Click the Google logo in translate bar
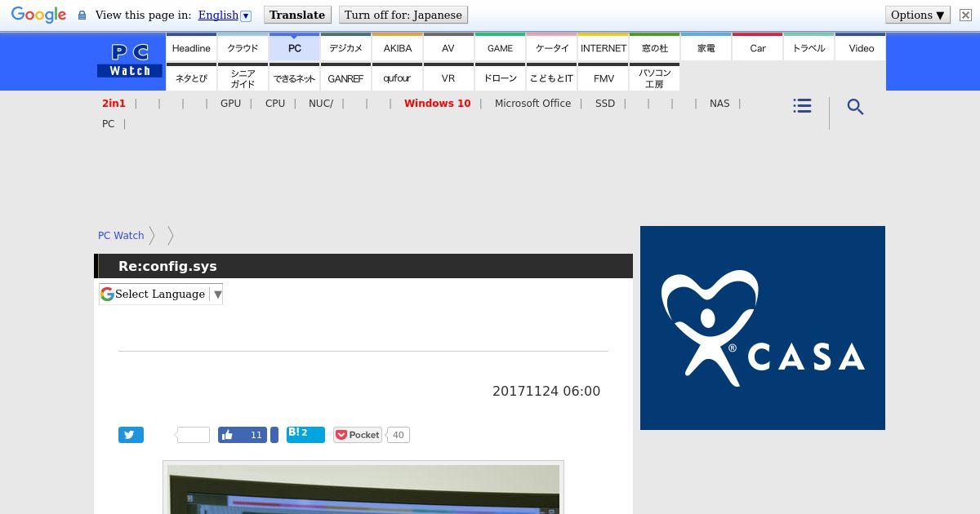The height and width of the screenshot is (514, 980). 38,15
